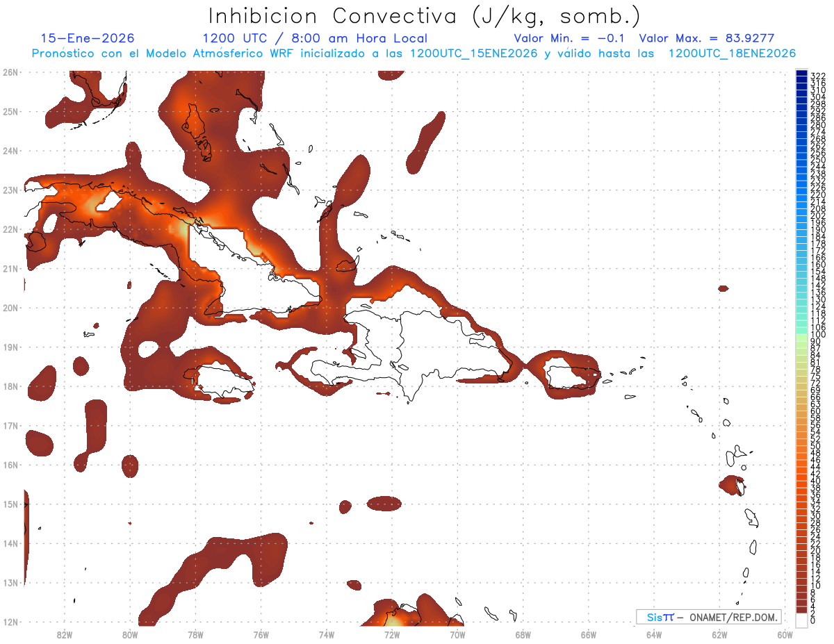Click the 15N latitude label
This screenshot has height=644, width=834.
click(10, 504)
